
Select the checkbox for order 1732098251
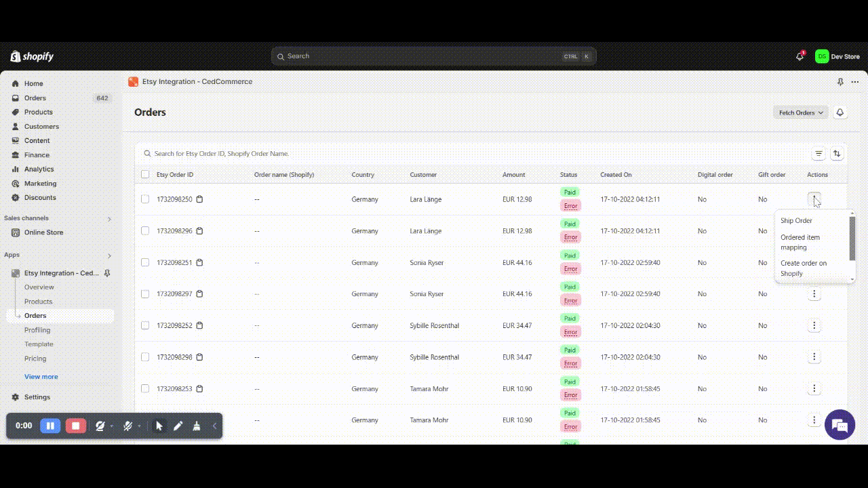145,262
